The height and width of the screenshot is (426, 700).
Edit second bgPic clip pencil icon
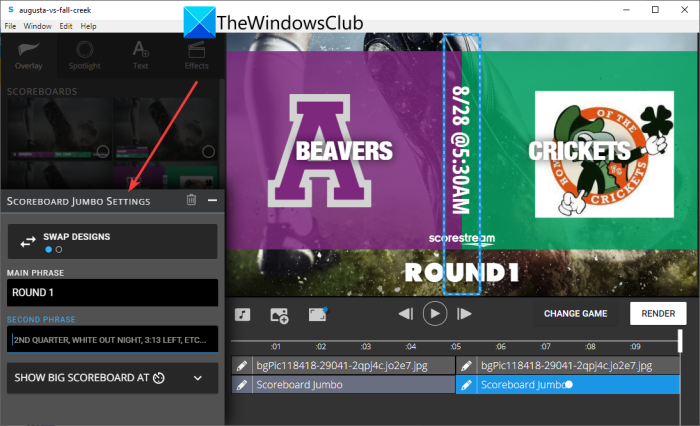(466, 366)
